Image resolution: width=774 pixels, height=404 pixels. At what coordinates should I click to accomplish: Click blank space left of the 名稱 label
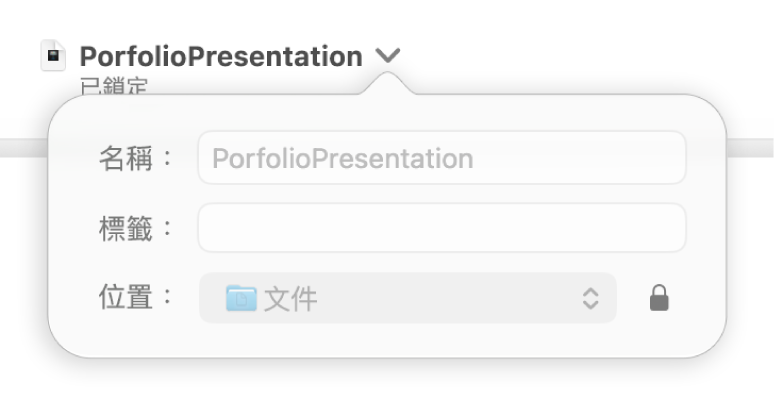[x=75, y=158]
